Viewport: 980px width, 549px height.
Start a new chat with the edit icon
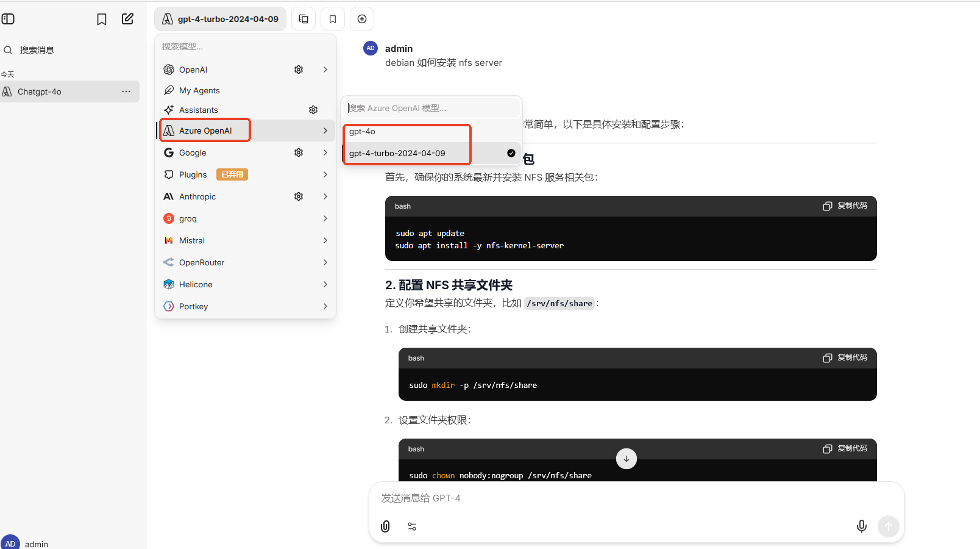coord(127,19)
